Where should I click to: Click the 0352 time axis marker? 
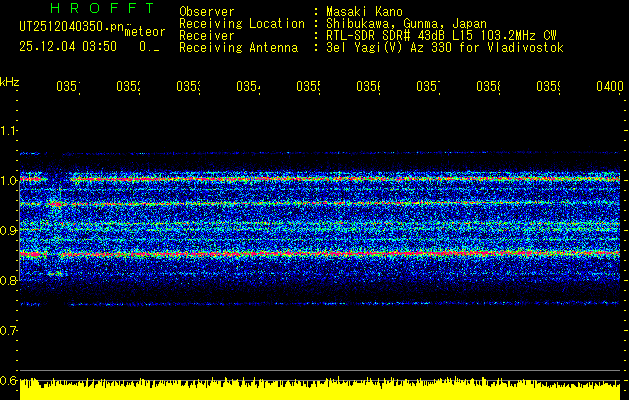(128, 86)
